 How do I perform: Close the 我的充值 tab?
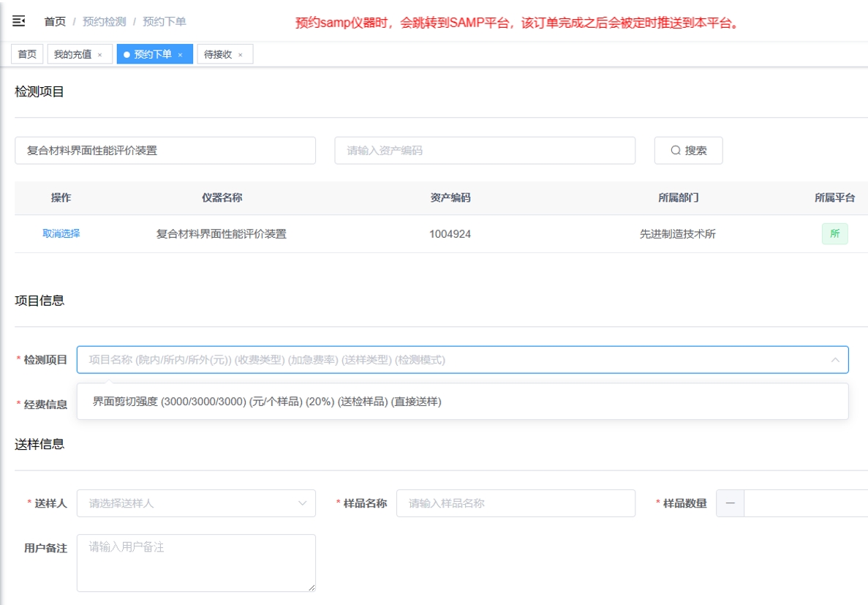(x=99, y=55)
